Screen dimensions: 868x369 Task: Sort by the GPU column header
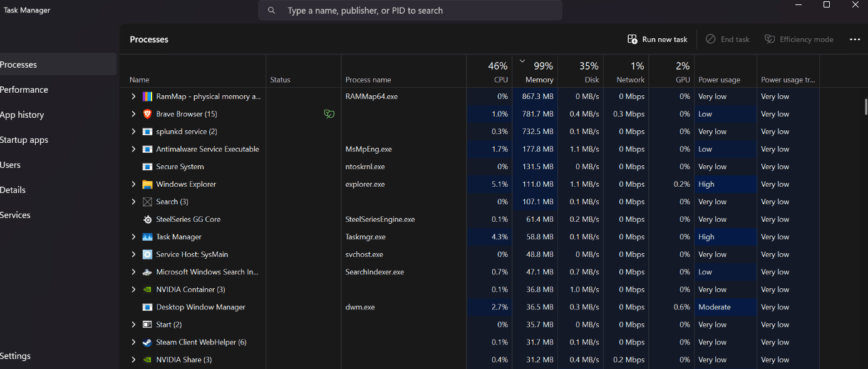pyautogui.click(x=672, y=71)
